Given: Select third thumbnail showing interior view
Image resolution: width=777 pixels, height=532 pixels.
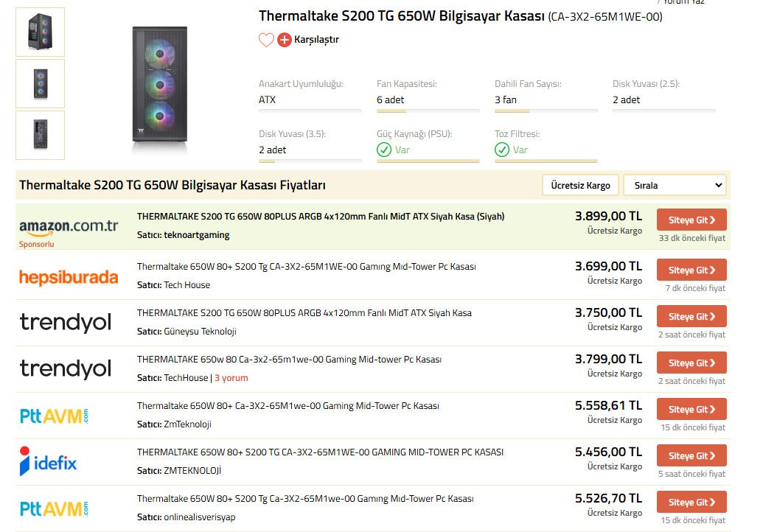Looking at the screenshot, I should coord(40,136).
